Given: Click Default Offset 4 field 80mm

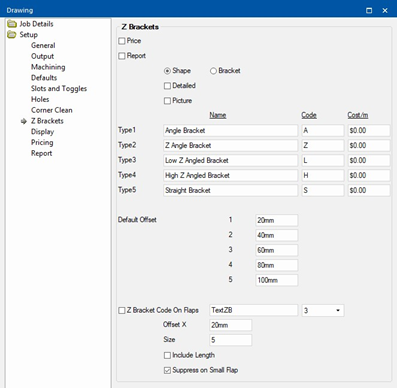Looking at the screenshot, I should 277,265.
